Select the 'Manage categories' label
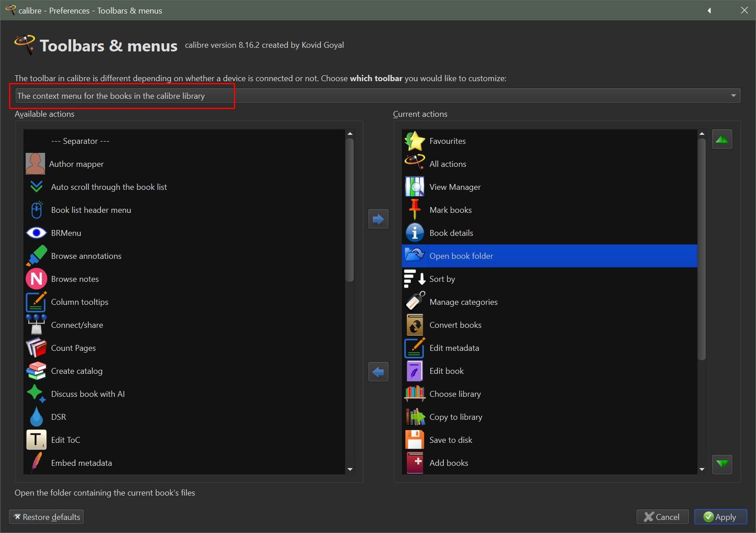Viewport: 756px width, 533px height. tap(464, 302)
